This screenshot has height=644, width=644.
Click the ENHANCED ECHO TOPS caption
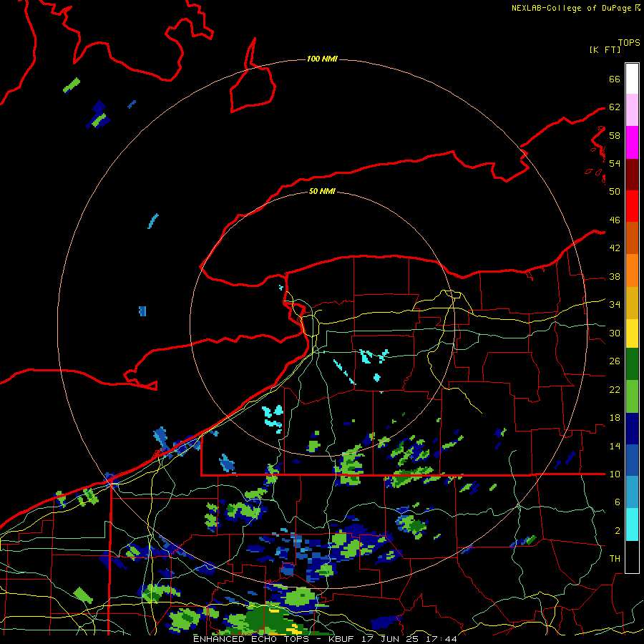click(x=251, y=639)
